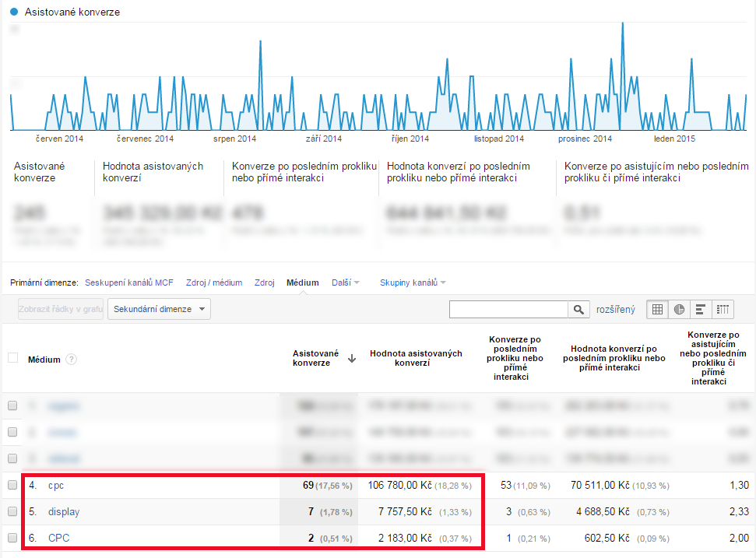756x558 pixels.
Task: Tick the third blurred row checkbox
Action: [12, 458]
